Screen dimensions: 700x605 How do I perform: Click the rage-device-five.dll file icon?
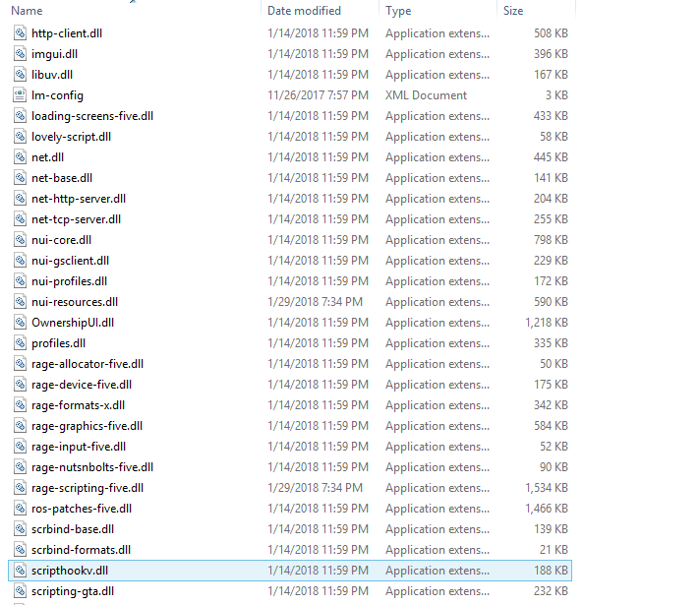coord(20,385)
